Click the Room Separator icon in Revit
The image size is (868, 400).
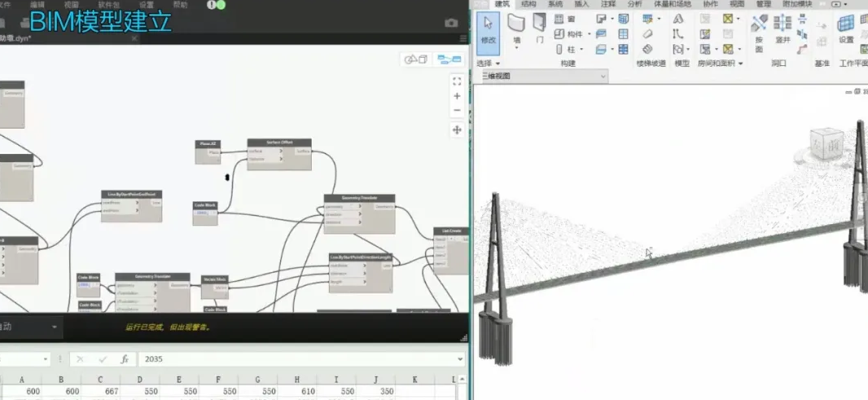point(704,34)
